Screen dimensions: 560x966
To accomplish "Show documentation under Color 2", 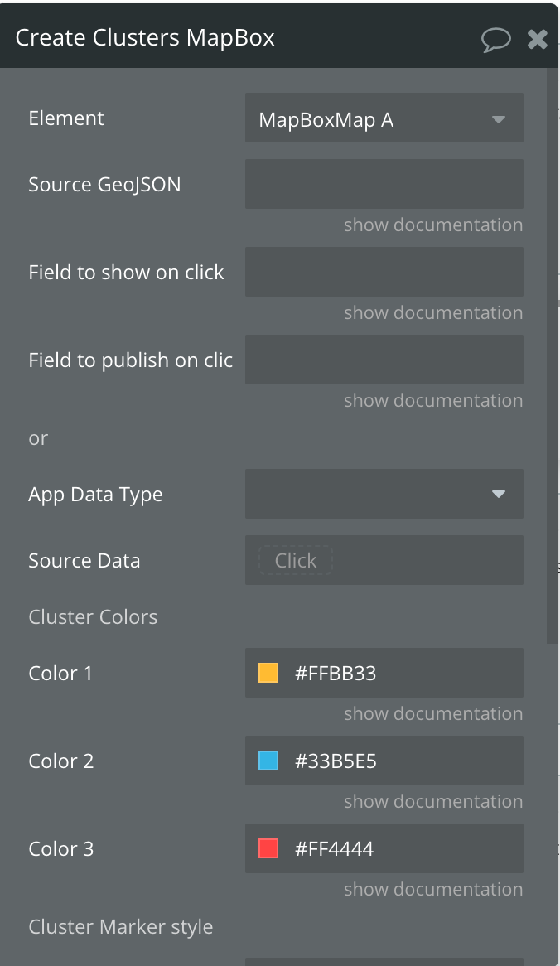I will (x=433, y=801).
